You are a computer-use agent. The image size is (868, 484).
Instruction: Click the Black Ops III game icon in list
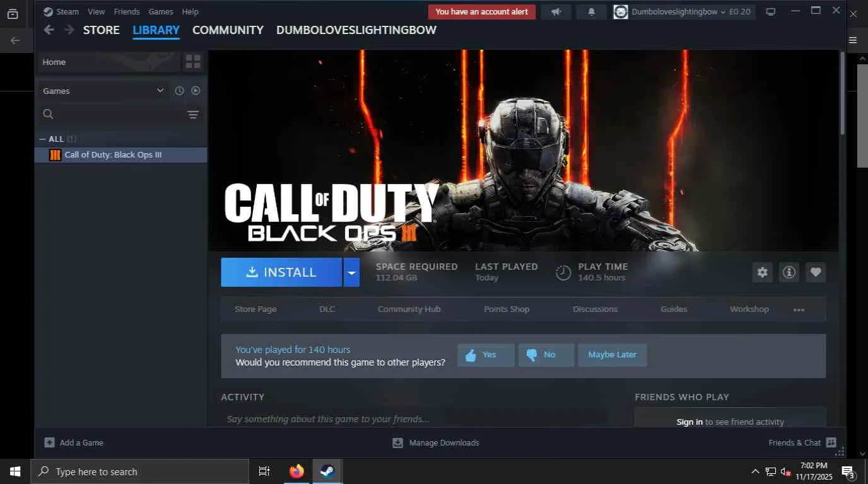pyautogui.click(x=55, y=155)
